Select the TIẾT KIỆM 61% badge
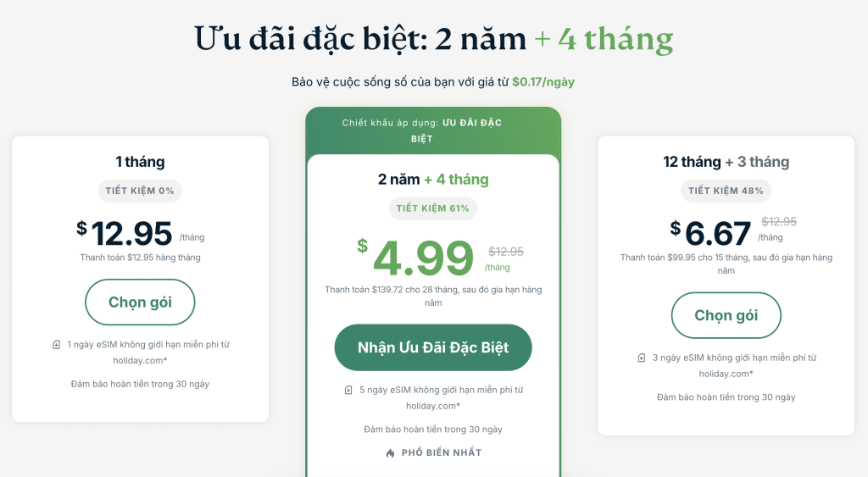The image size is (868, 477). click(433, 208)
